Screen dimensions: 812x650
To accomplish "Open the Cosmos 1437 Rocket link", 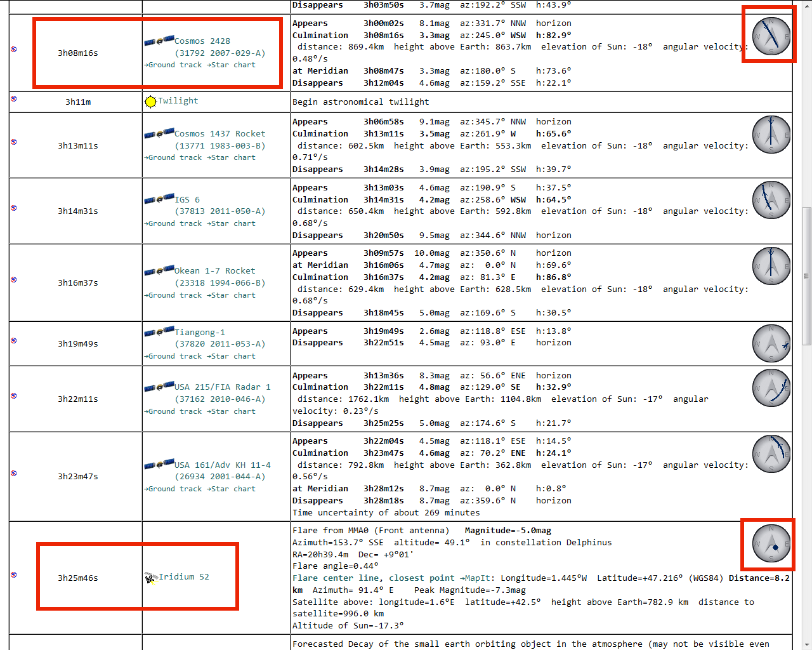I will tap(219, 134).
